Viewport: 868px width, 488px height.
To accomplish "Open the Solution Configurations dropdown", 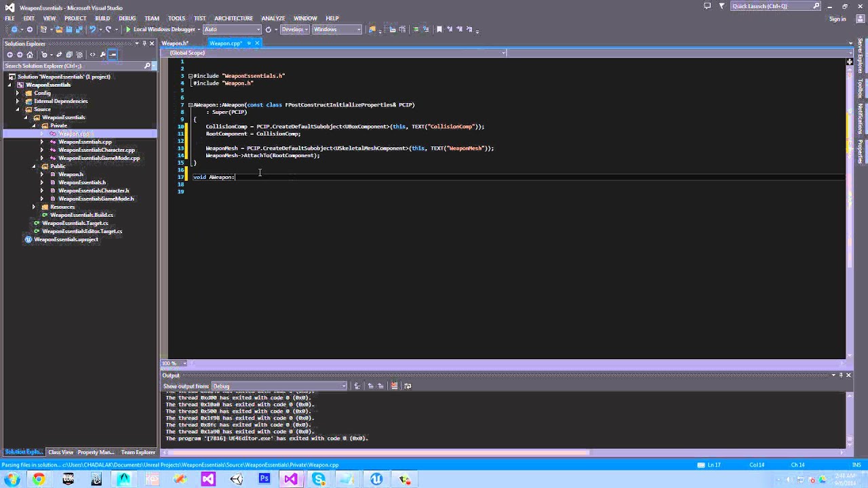I will click(294, 30).
